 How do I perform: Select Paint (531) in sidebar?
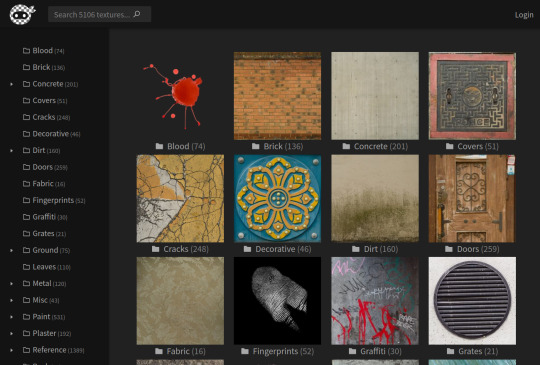[x=44, y=317]
